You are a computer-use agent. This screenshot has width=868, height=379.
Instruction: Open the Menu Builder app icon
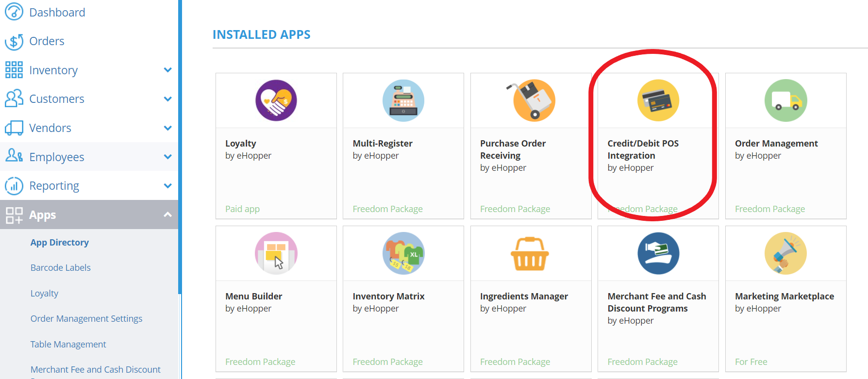click(276, 253)
